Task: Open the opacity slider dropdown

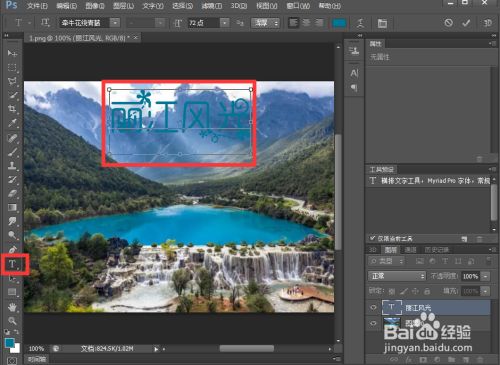Action: pyautogui.click(x=485, y=276)
